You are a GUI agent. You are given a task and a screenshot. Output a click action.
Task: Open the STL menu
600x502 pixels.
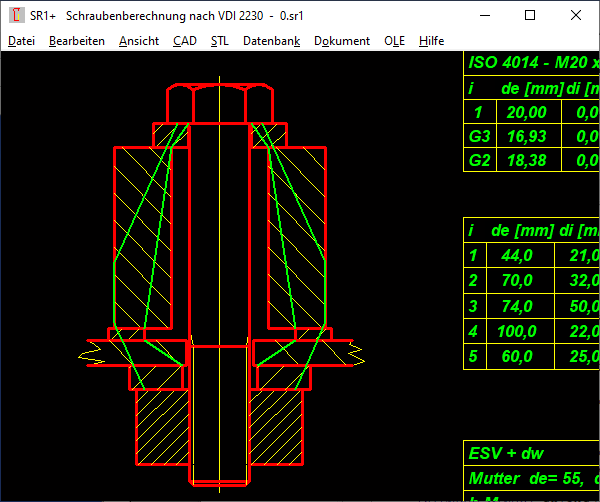219,41
